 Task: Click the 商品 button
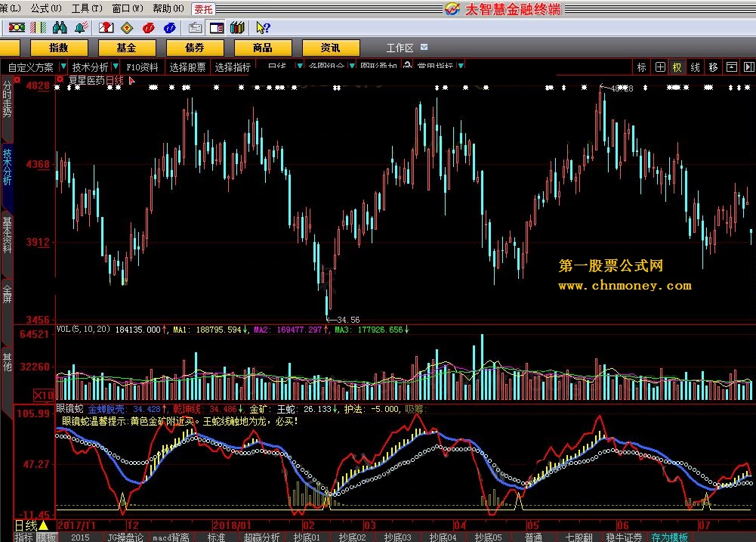point(263,48)
